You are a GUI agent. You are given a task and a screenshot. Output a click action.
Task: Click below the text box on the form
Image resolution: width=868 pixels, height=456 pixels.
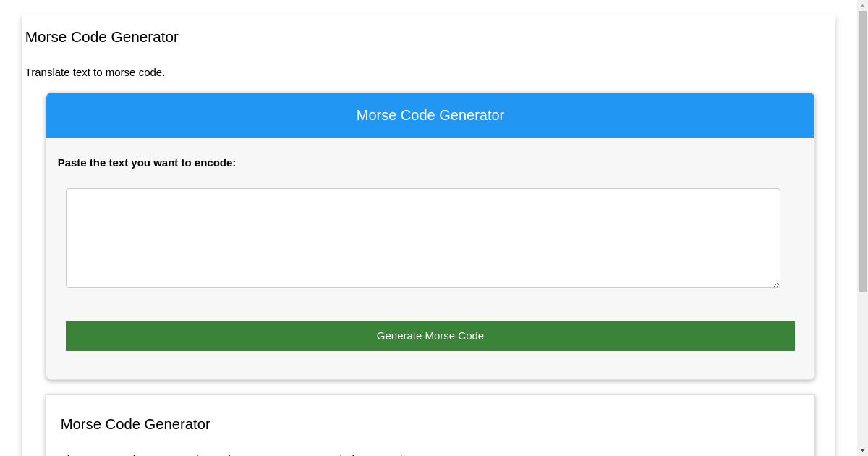click(x=430, y=304)
